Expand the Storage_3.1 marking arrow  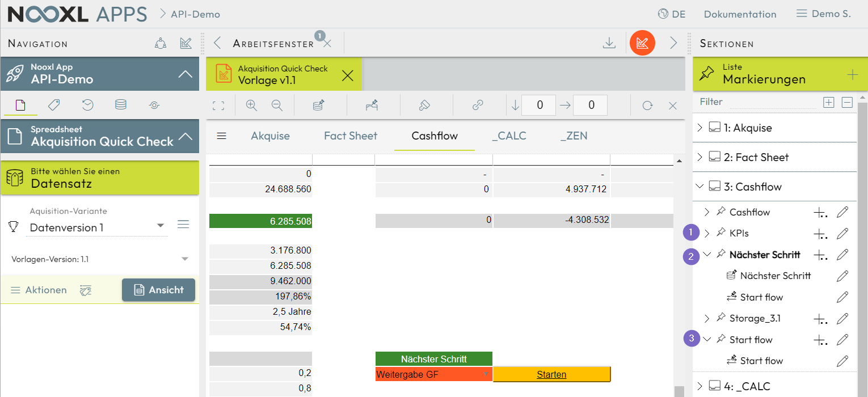[707, 318]
